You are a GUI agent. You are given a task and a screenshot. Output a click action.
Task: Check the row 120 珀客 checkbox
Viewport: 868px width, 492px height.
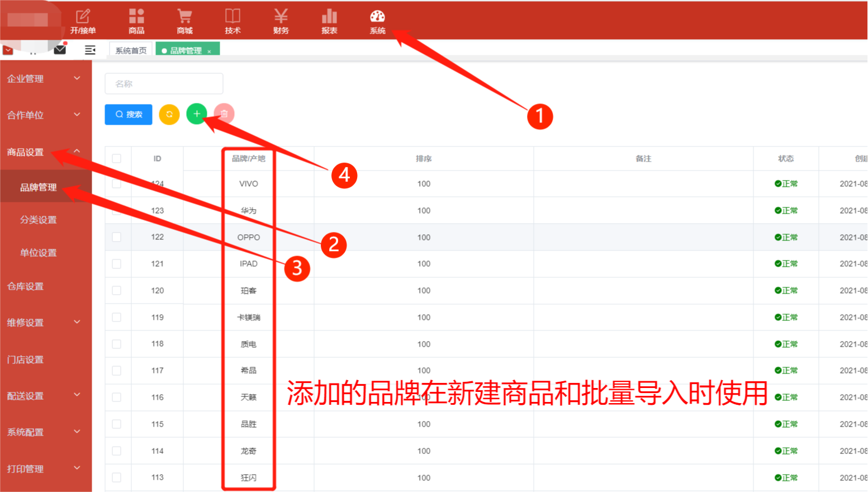pos(117,291)
